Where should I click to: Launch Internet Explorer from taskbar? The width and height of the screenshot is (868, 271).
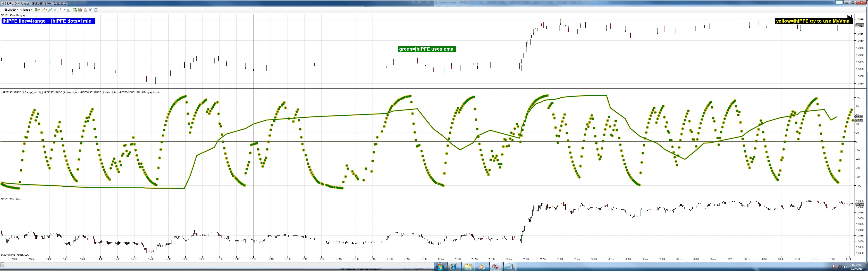coord(453,267)
